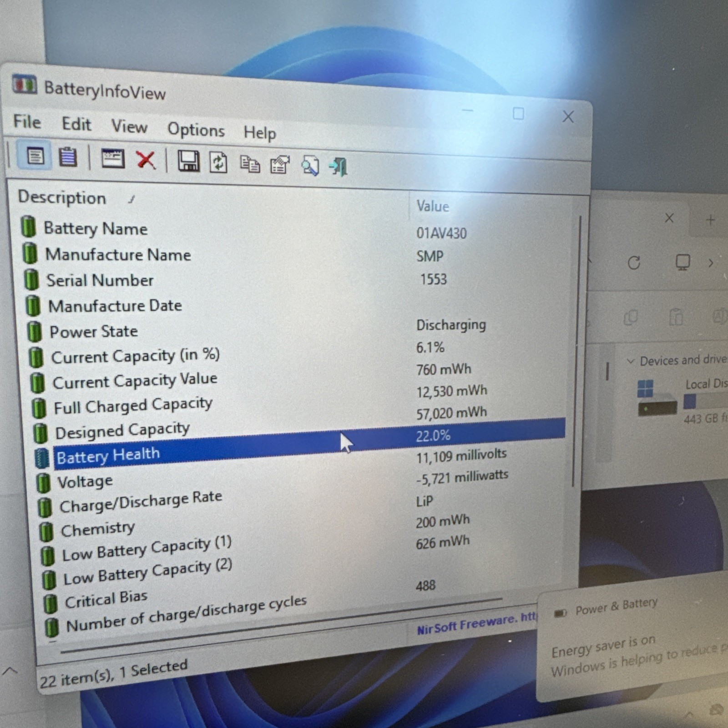Screen dimensions: 728x728
Task: Click the Show Battery Log toolbar icon
Action: point(68,157)
